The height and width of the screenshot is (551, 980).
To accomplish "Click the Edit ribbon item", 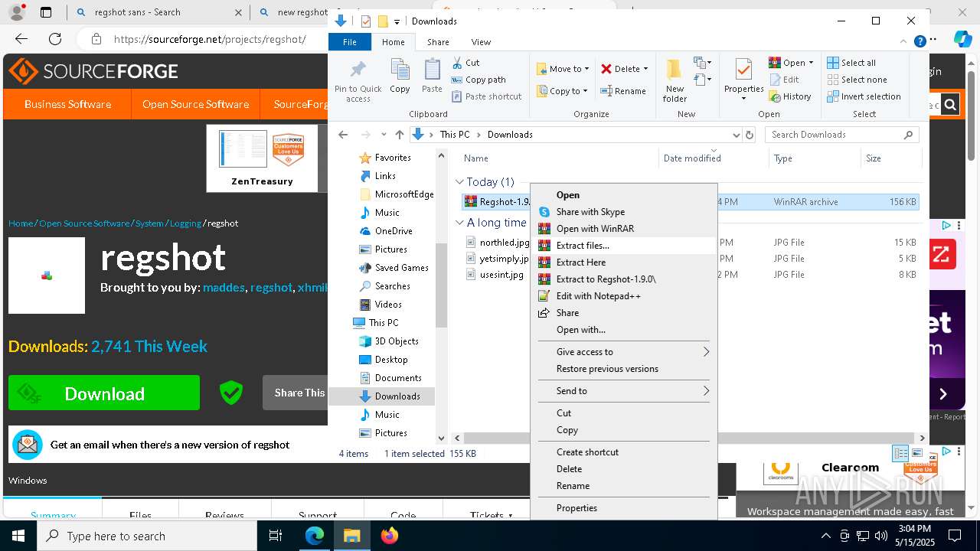I will [783, 80].
